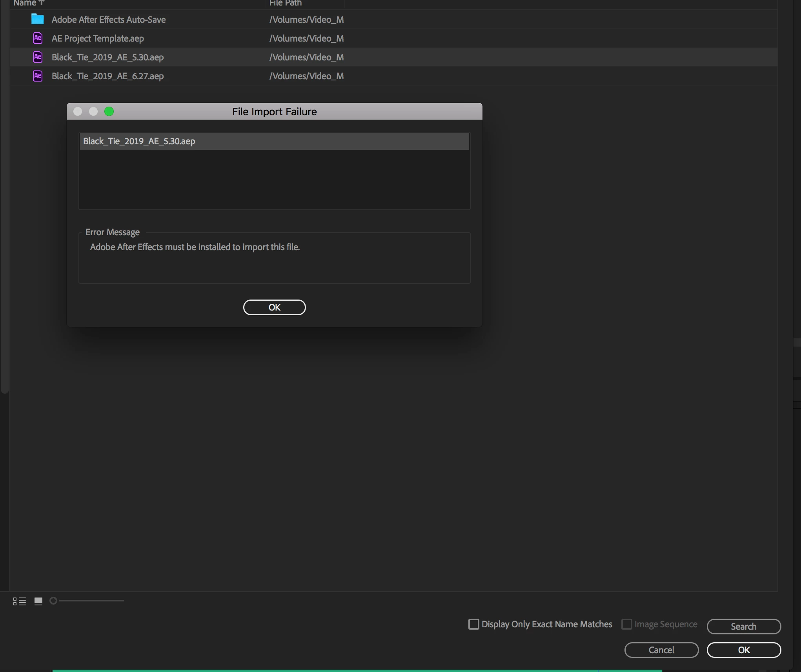
Task: Click the Black_Tie_2019_AE_5.30.aep file icon
Action: click(x=38, y=57)
